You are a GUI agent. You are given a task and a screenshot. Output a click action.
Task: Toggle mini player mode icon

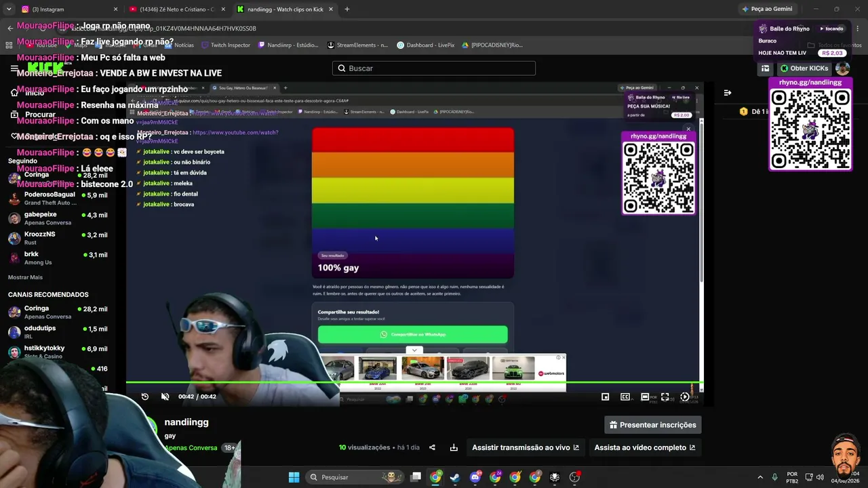point(606,397)
